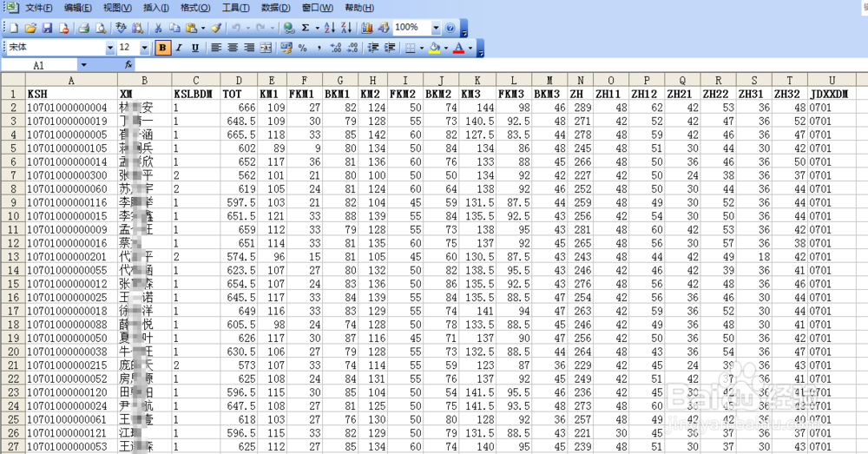Screen dimensions: 868x454
Task: Cut the selection with the scissors icon
Action: [158, 28]
